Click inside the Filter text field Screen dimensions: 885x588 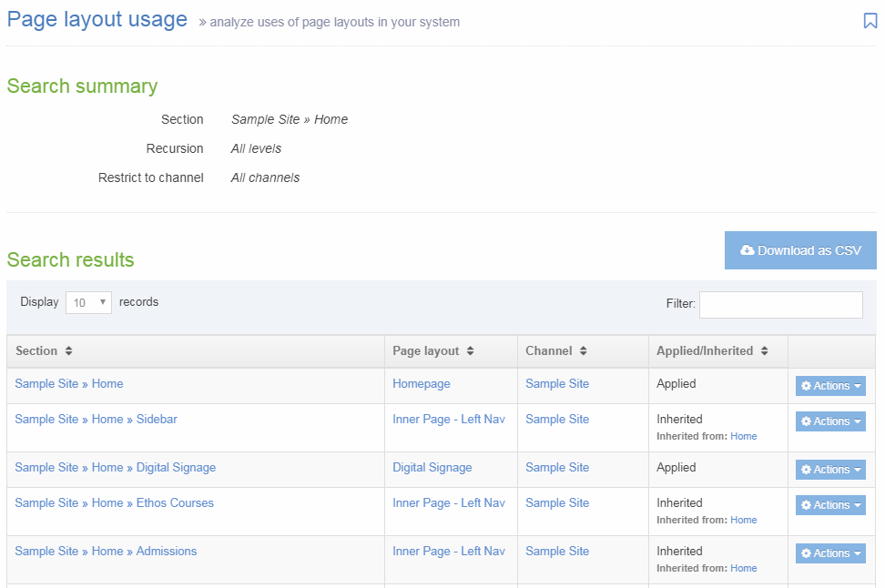[779, 304]
